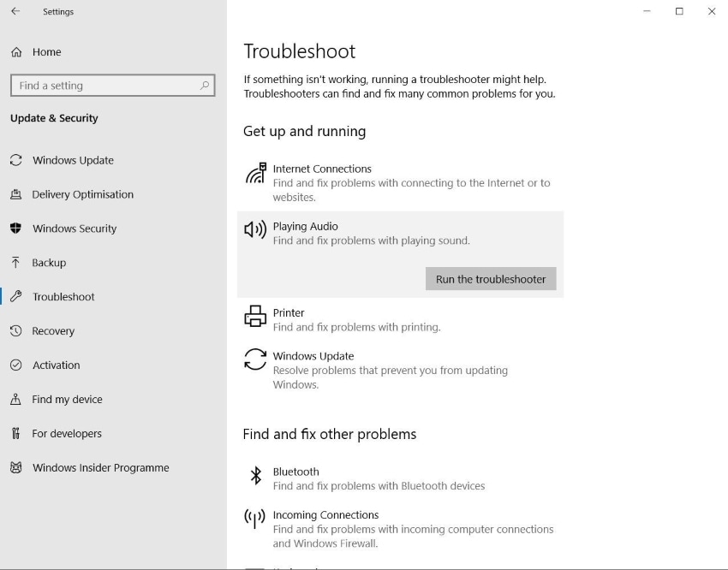
Task: Click the Printer troubleshooter icon
Action: [255, 317]
